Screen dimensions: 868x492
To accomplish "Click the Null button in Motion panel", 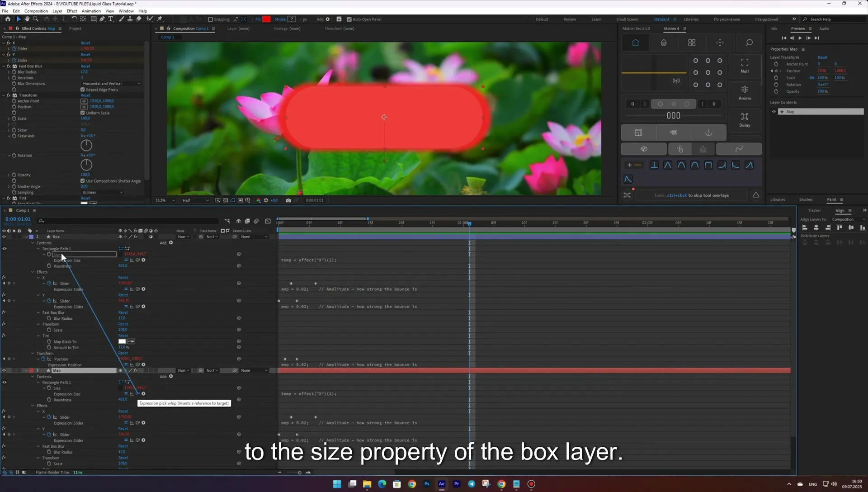I will [x=745, y=66].
